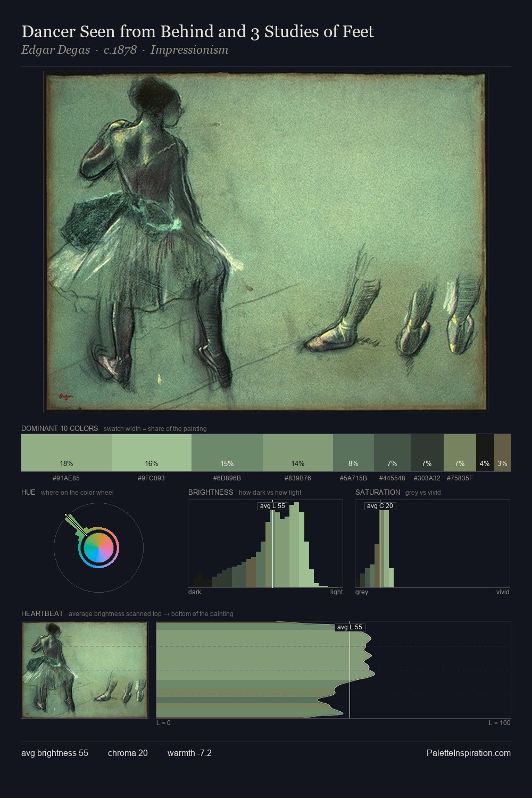The height and width of the screenshot is (798, 532).
Task: Click the 'DOMINANT 10 COLORS' heading
Action: (x=60, y=428)
